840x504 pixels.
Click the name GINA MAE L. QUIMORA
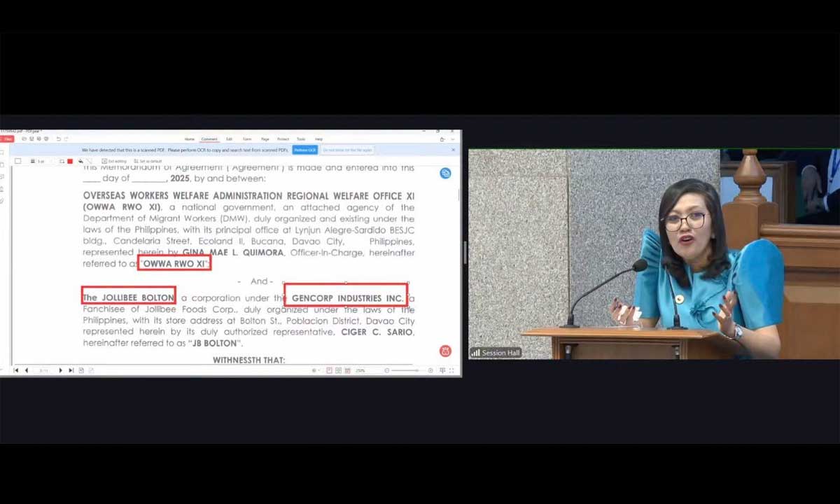click(233, 253)
